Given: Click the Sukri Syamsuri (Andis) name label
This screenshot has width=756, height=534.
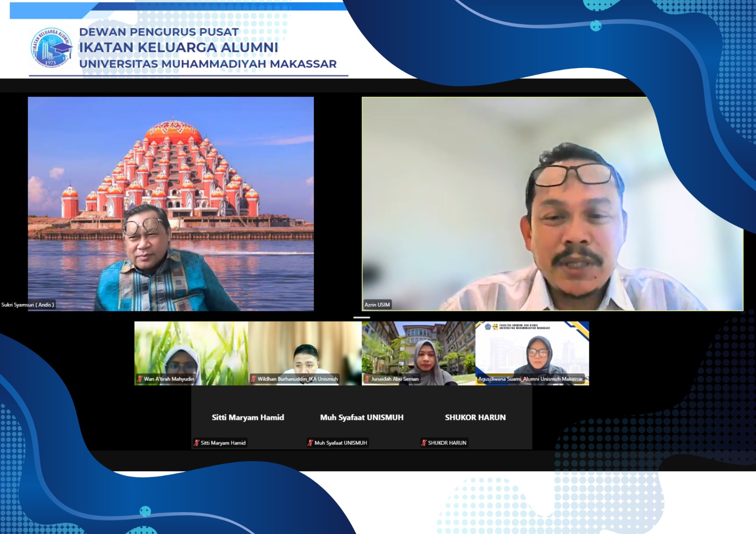Looking at the screenshot, I should pyautogui.click(x=28, y=305).
